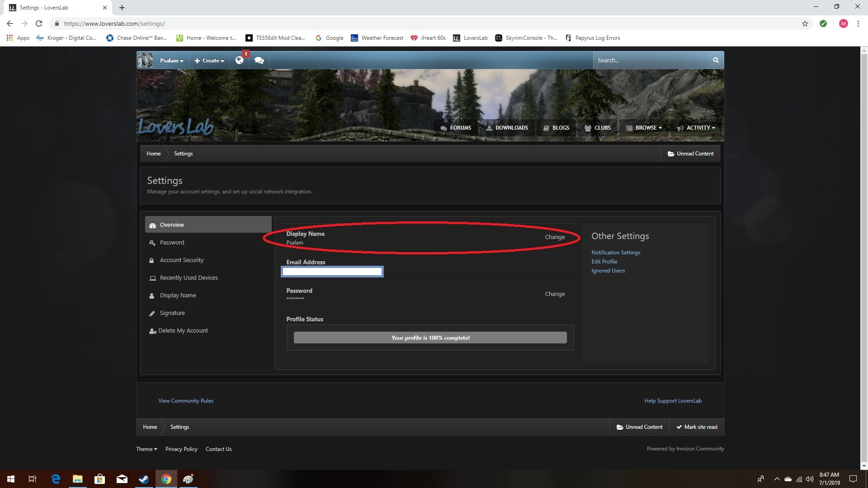Select the Overview settings tab
The image size is (868, 488).
208,225
